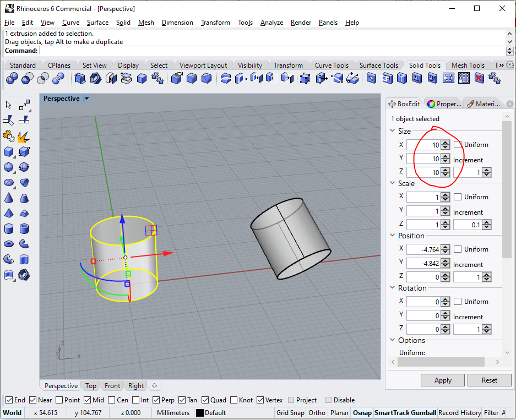Select the Torus solid tool
The width and height of the screenshot is (516, 420).
pos(9,243)
